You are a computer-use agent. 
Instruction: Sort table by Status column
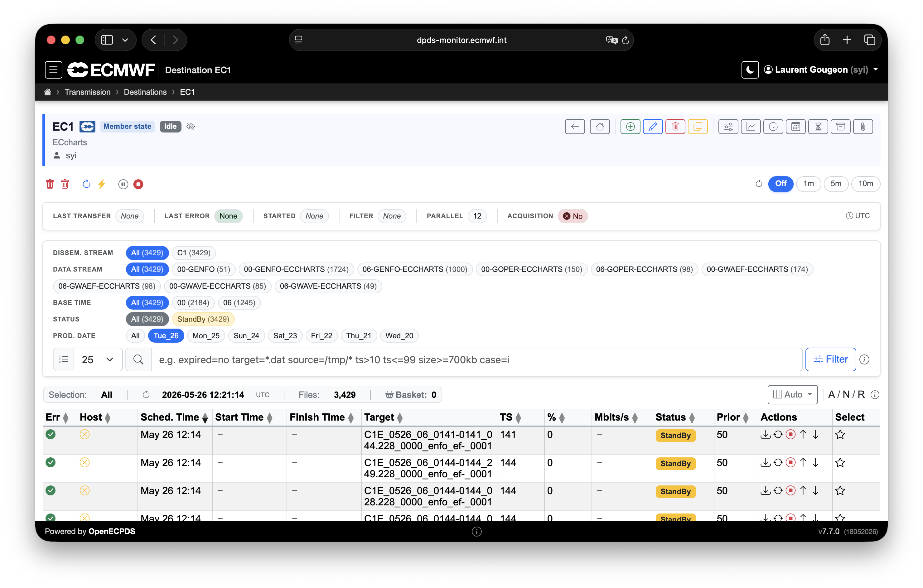pos(675,417)
